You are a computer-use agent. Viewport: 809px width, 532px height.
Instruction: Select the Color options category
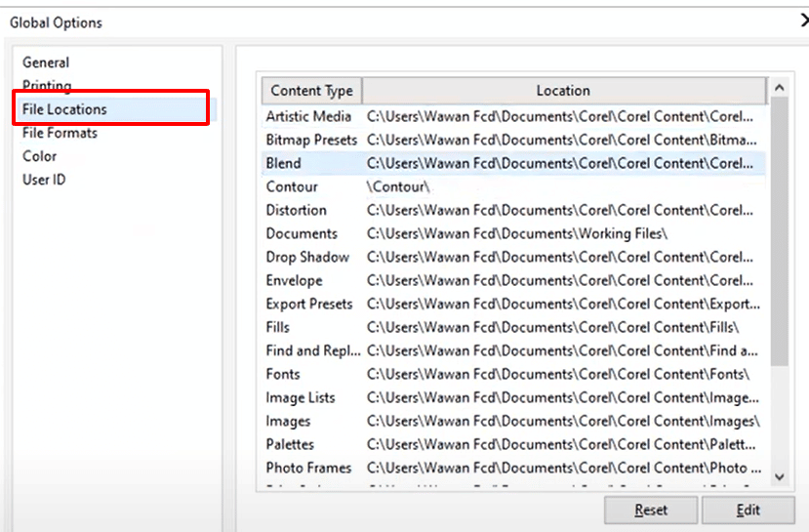click(x=40, y=156)
